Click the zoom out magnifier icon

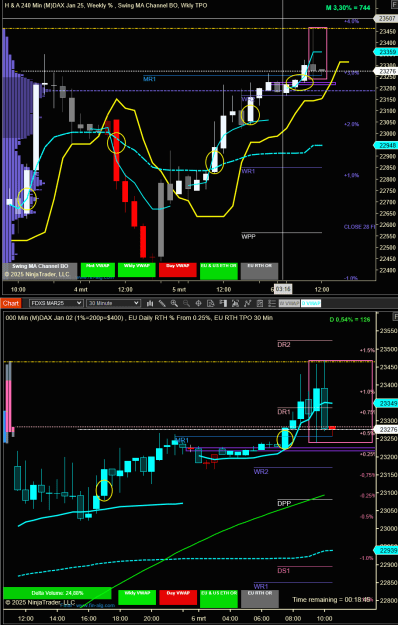[x=186, y=303]
